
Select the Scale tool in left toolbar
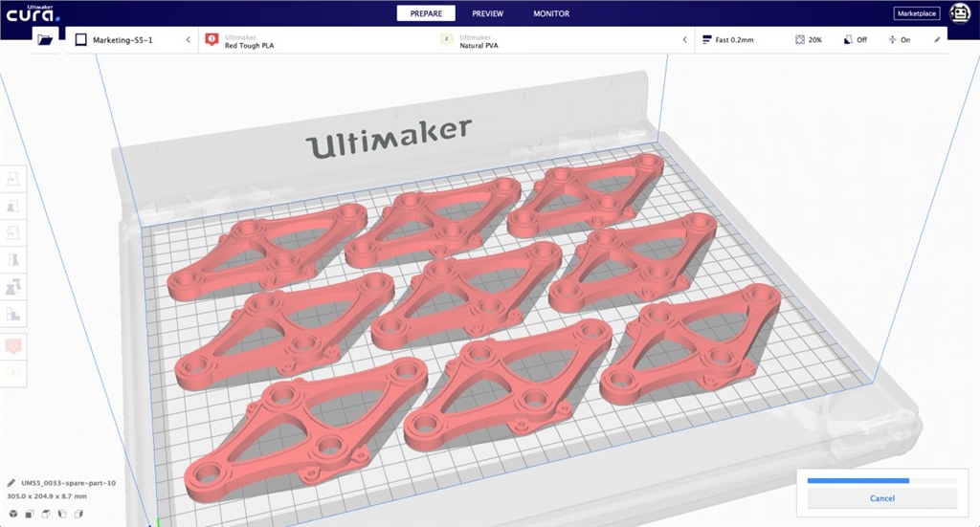pyautogui.click(x=14, y=206)
